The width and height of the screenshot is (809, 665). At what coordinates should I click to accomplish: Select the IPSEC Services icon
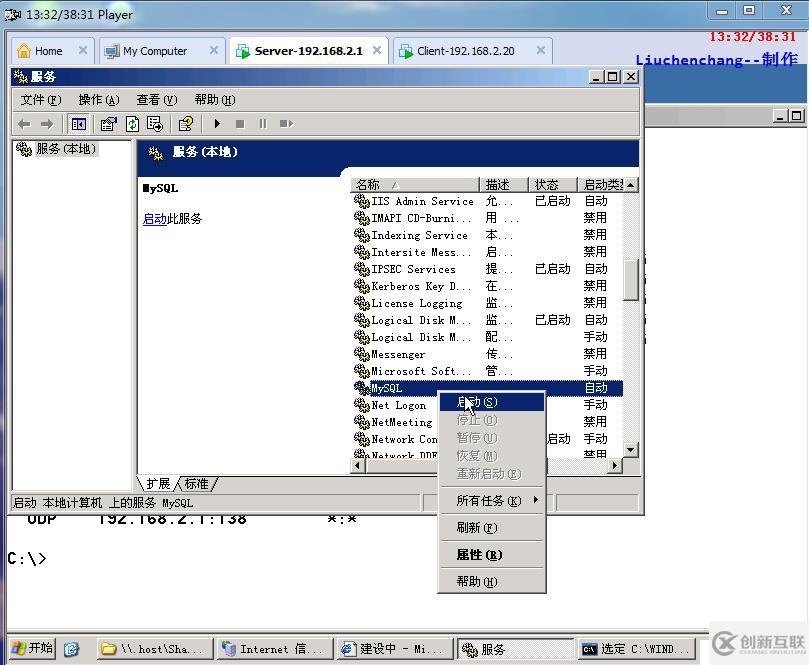(362, 269)
